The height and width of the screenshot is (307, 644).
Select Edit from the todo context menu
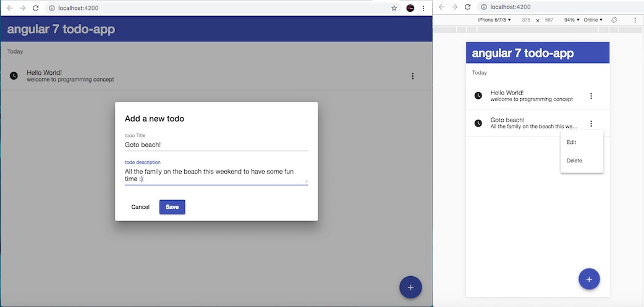571,142
